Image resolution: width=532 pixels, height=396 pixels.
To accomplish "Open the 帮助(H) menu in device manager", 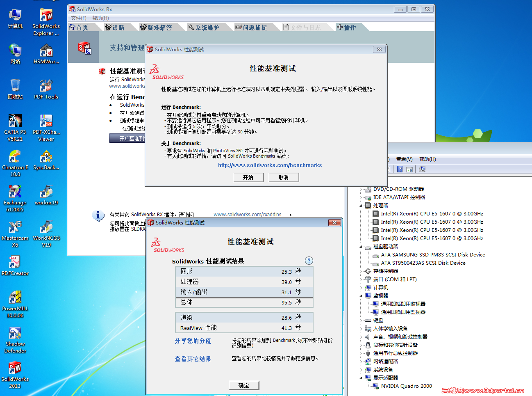I will [x=427, y=159].
